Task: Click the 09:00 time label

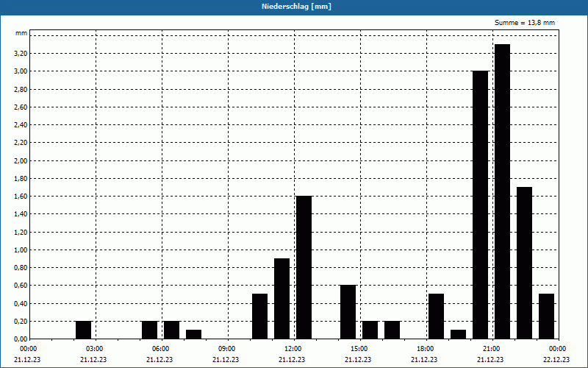Action: pyautogui.click(x=227, y=349)
